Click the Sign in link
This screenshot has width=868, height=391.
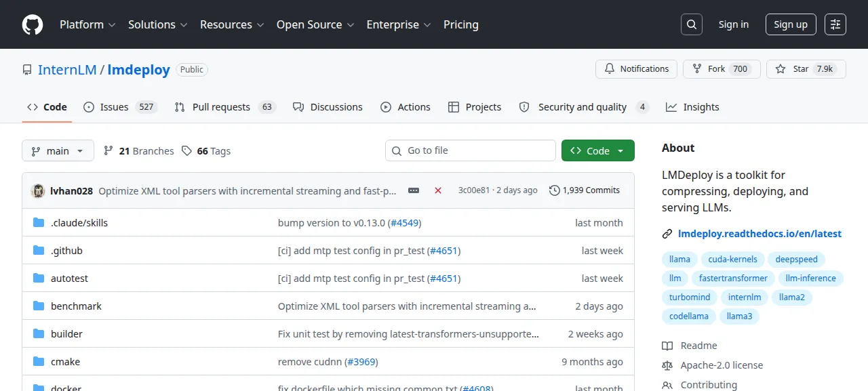tap(734, 24)
